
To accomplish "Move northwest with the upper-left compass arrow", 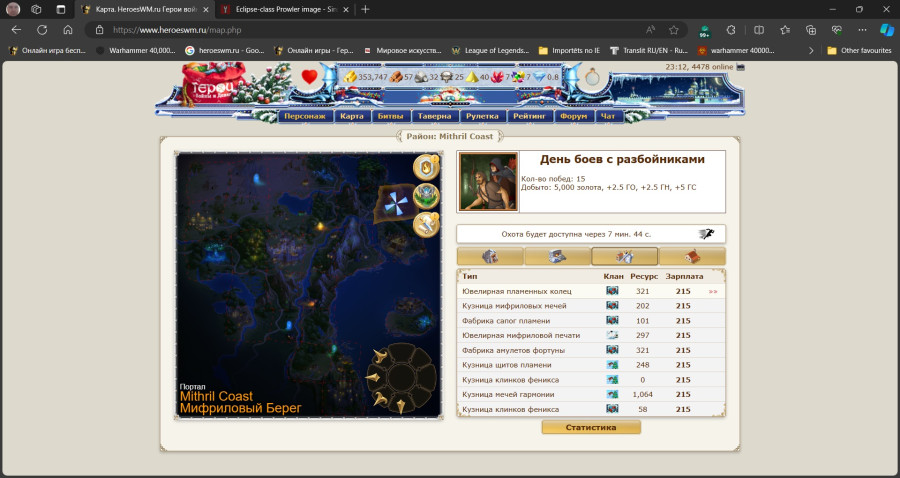I will [x=379, y=357].
